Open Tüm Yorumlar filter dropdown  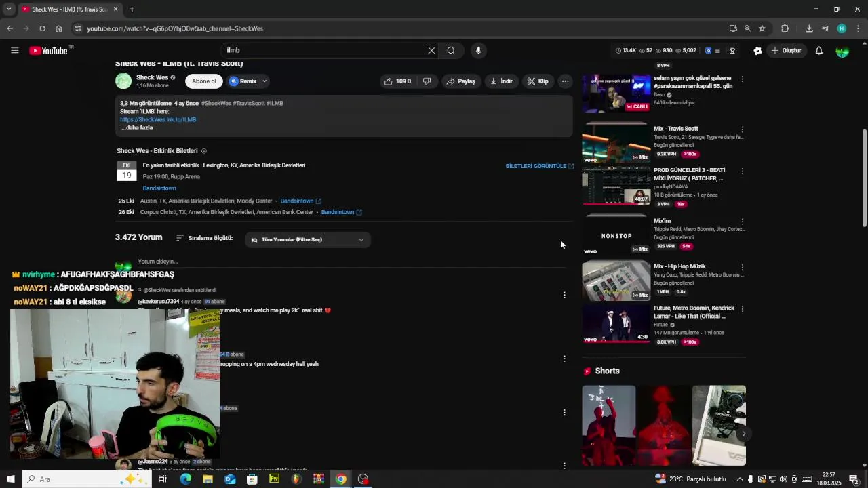pos(308,240)
